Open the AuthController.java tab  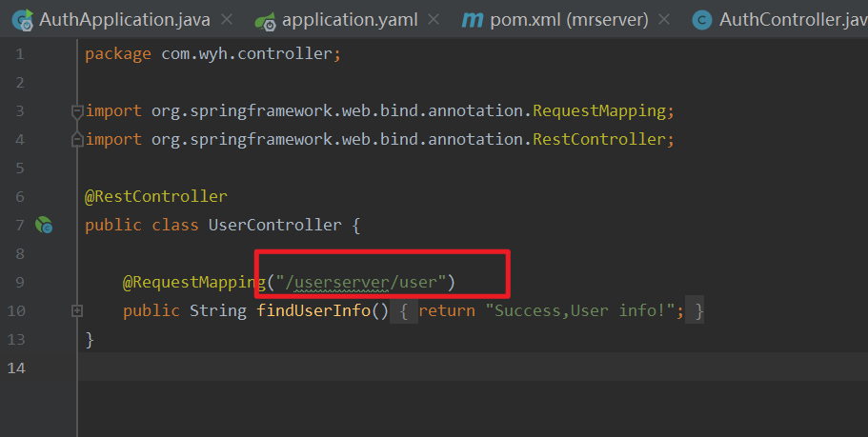pos(794,20)
